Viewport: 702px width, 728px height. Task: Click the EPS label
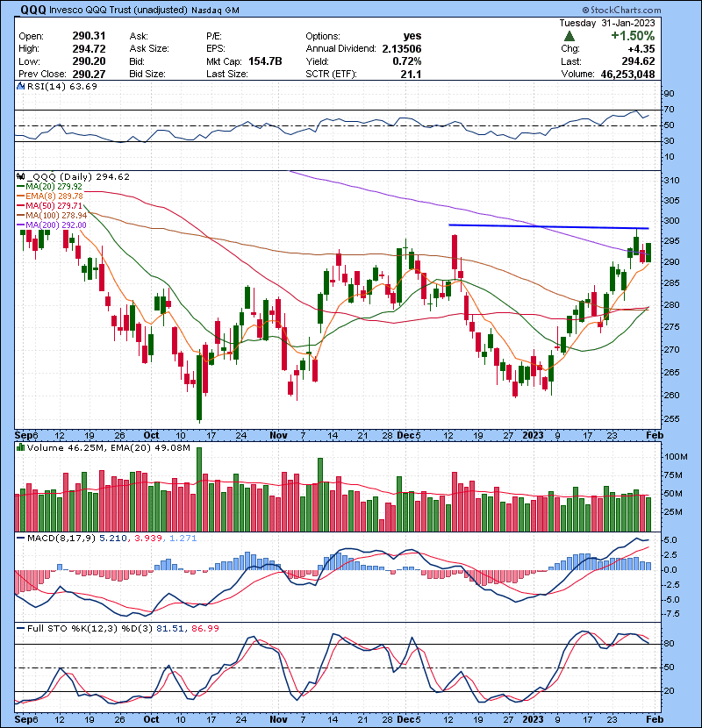tap(216, 49)
